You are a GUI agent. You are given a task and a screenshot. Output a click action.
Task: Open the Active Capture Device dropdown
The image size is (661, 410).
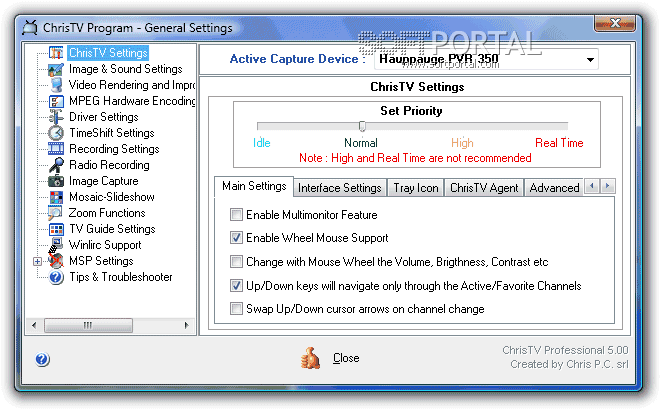coord(590,60)
